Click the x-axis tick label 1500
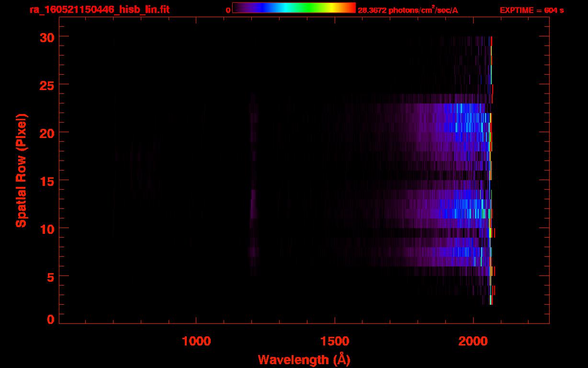Screen dimensions: 588x368 335,341
